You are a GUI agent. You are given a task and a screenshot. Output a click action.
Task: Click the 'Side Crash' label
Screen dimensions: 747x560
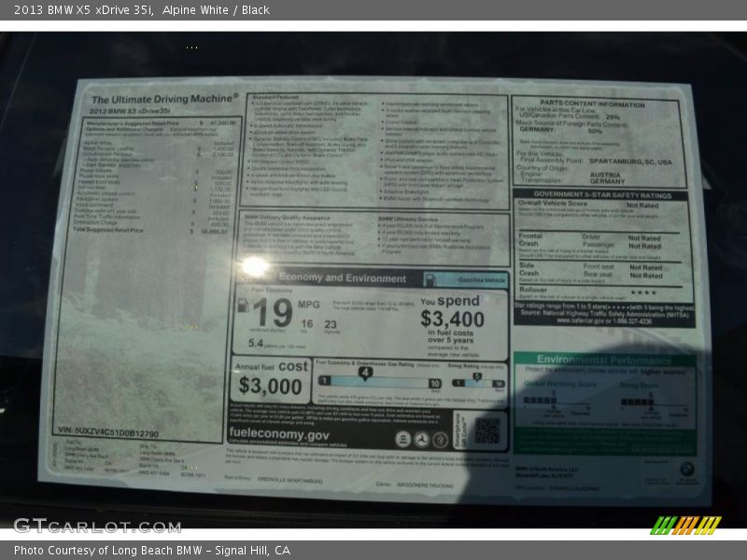click(529, 269)
